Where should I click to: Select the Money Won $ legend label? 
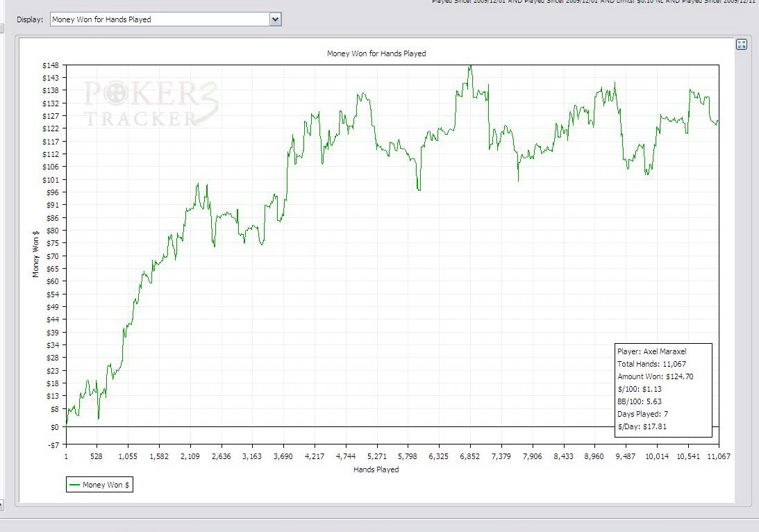click(106, 485)
